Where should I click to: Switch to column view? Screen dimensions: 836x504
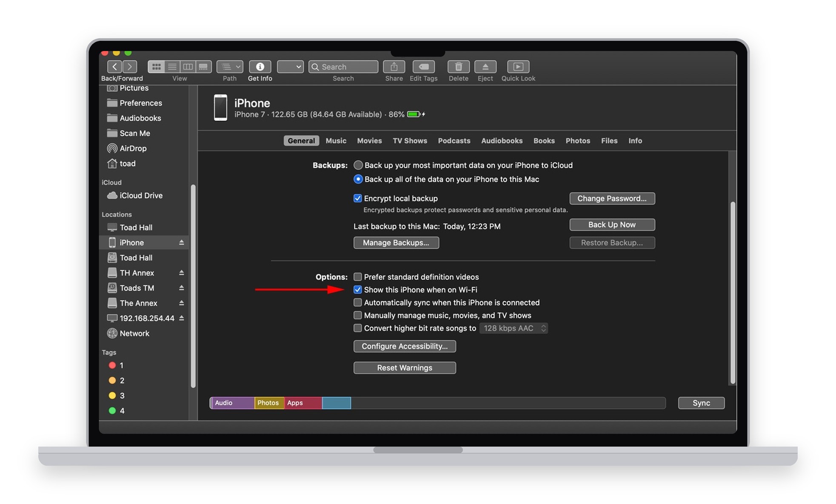click(x=188, y=67)
